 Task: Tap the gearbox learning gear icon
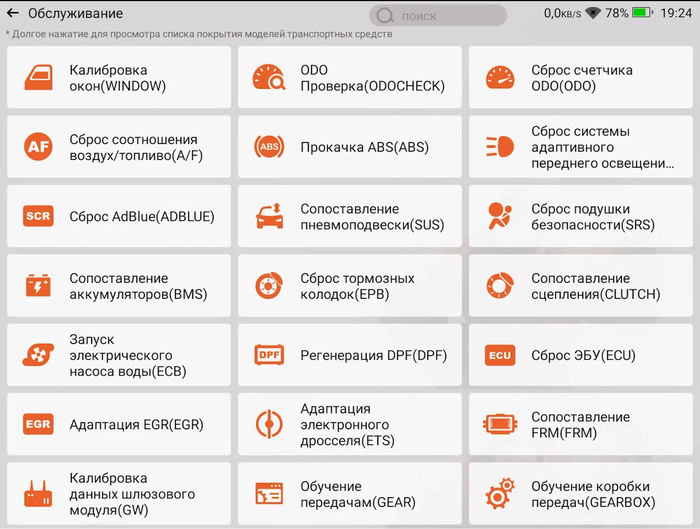499,494
